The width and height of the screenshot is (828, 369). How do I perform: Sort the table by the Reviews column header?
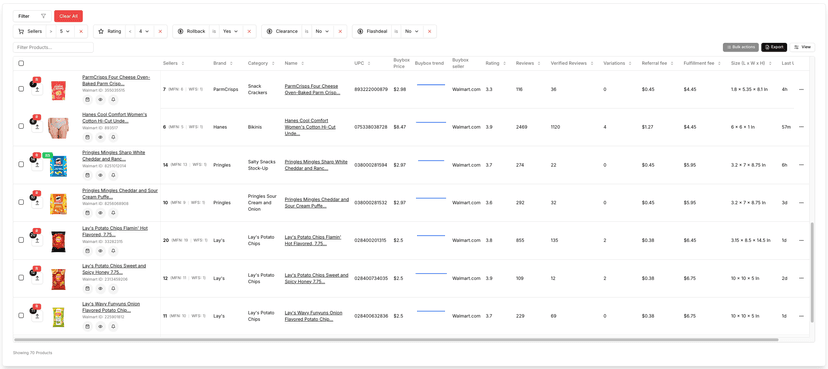(x=528, y=63)
